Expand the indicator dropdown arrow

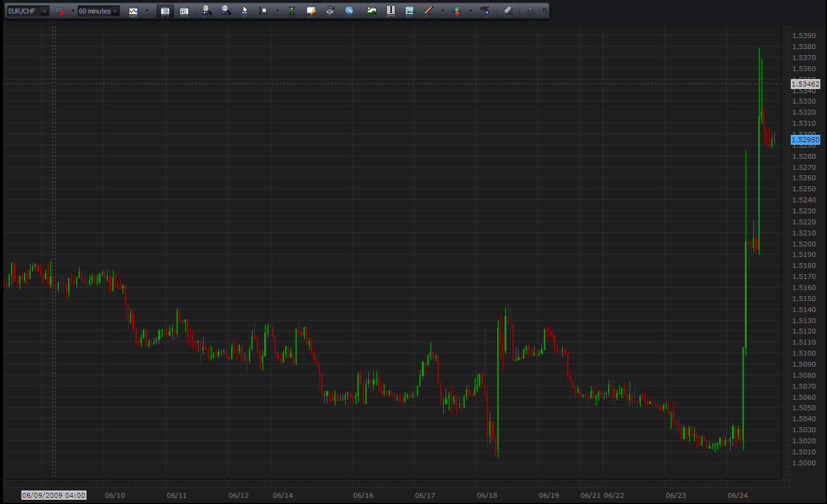coord(471,11)
